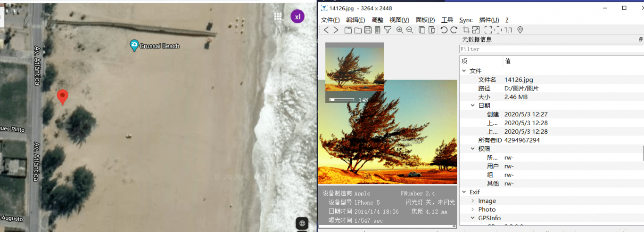Click the filter funnel icon

(x=388, y=30)
